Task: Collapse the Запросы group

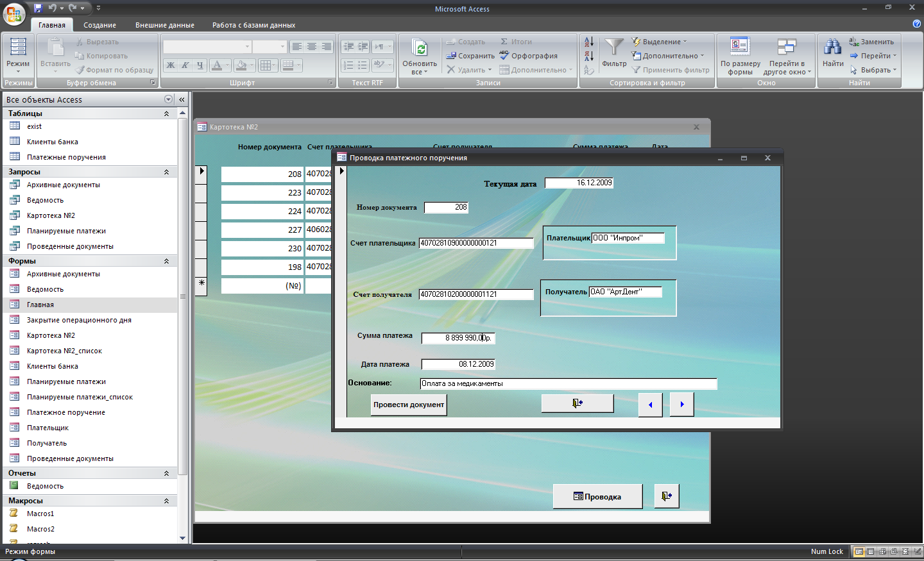Action: (x=166, y=172)
